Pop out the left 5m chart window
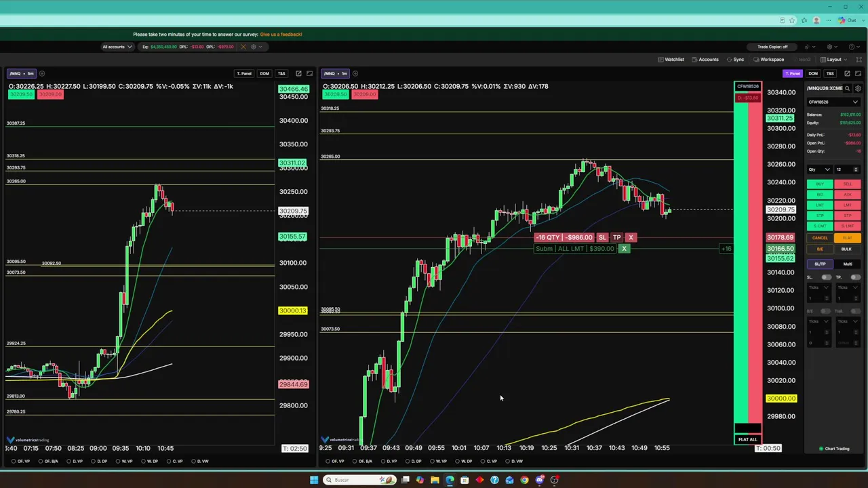Screen dimensions: 868x488 tap(298, 73)
